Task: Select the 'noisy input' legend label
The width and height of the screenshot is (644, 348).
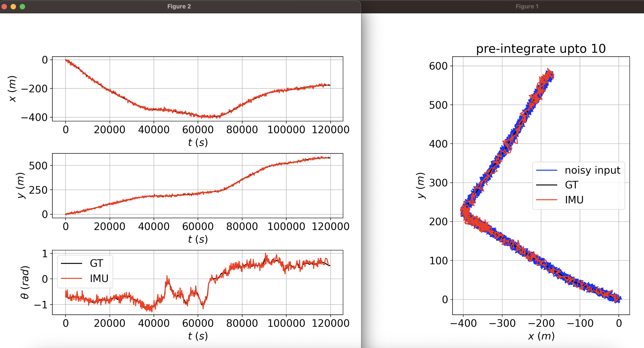Action: click(x=592, y=170)
